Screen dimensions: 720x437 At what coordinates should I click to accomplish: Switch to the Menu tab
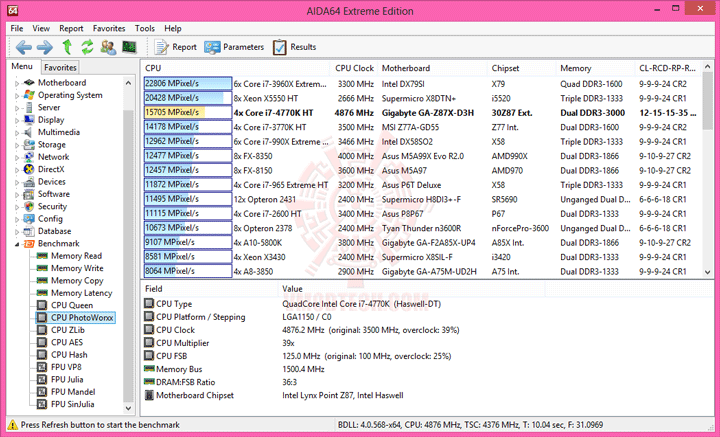(x=22, y=66)
